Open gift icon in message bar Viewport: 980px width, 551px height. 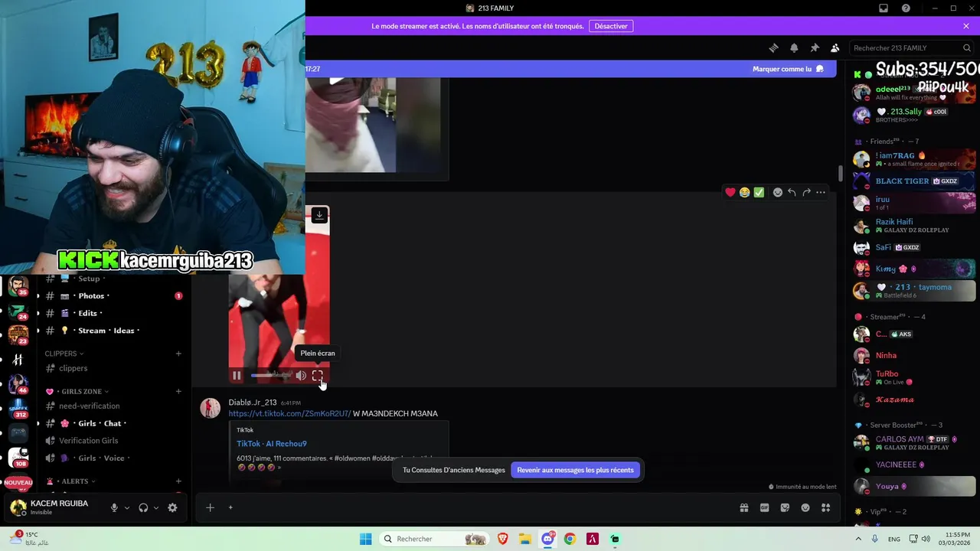point(743,507)
